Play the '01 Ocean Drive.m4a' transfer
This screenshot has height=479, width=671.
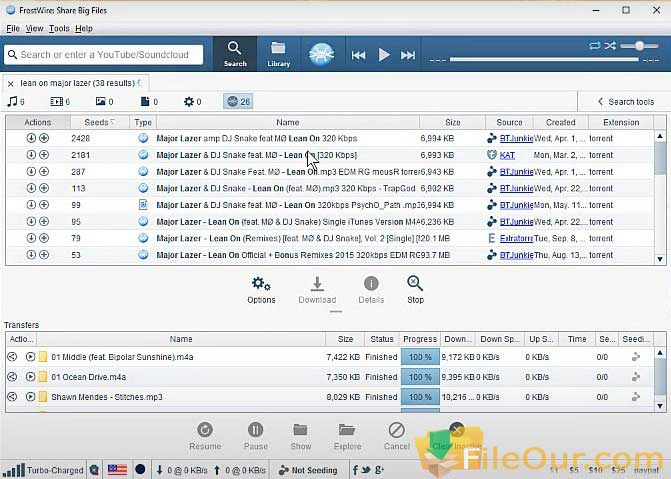(x=30, y=377)
